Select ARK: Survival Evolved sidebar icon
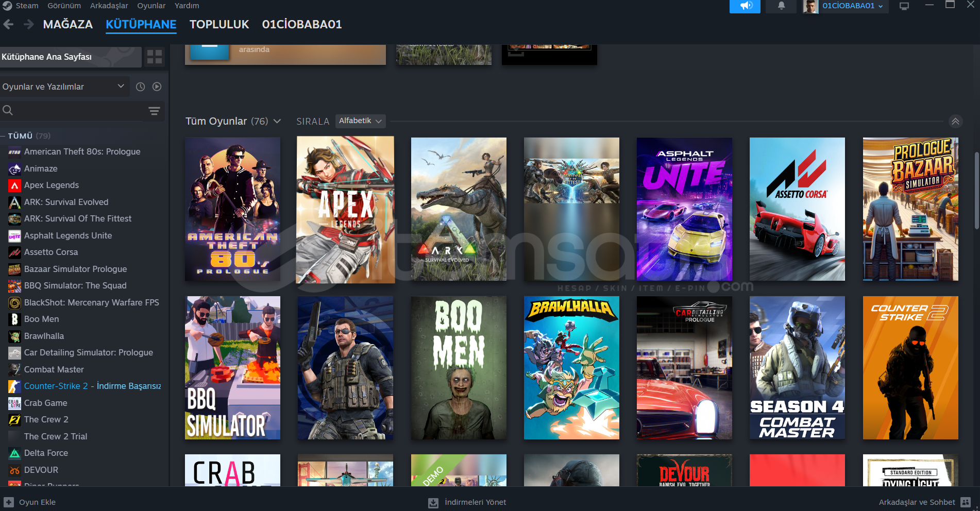 [14, 202]
